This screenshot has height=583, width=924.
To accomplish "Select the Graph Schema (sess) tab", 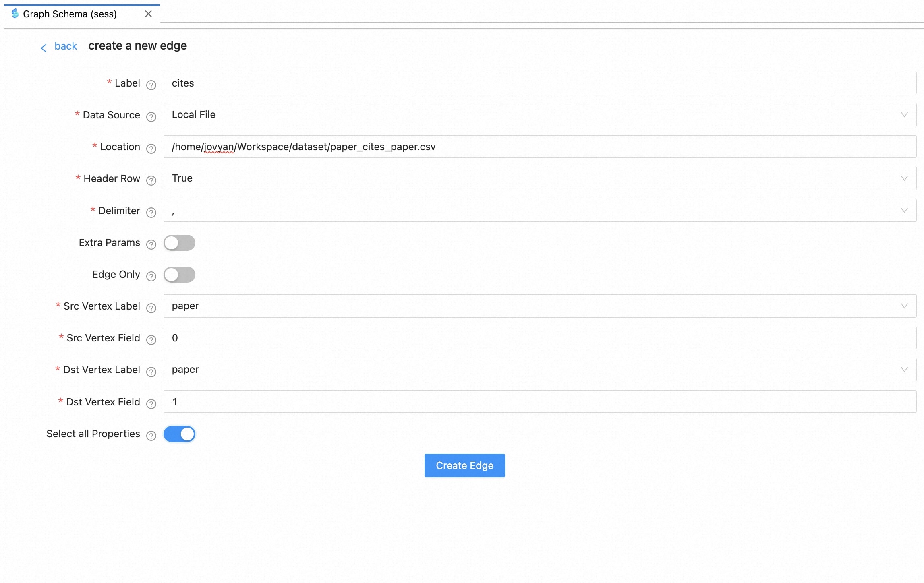I will point(70,14).
